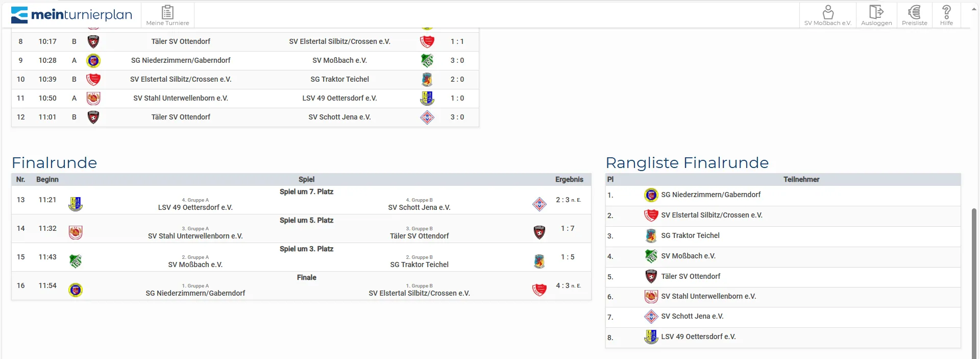Viewport: 980px width, 359px height.
Task: Open the SV Moßbach e.V. account menu
Action: tap(827, 15)
